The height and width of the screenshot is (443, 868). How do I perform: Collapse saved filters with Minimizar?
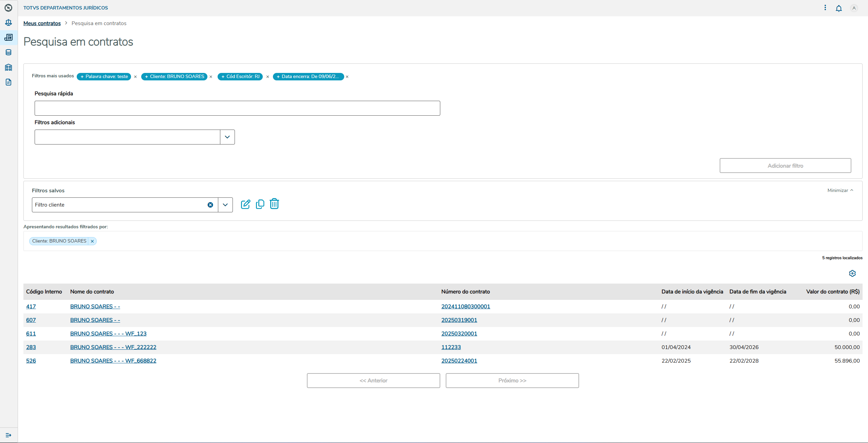(840, 190)
